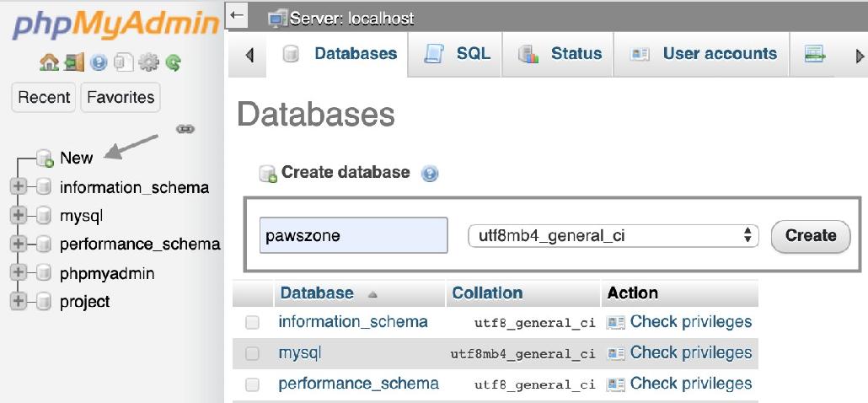Switch to the User accounts tab

pos(701,54)
